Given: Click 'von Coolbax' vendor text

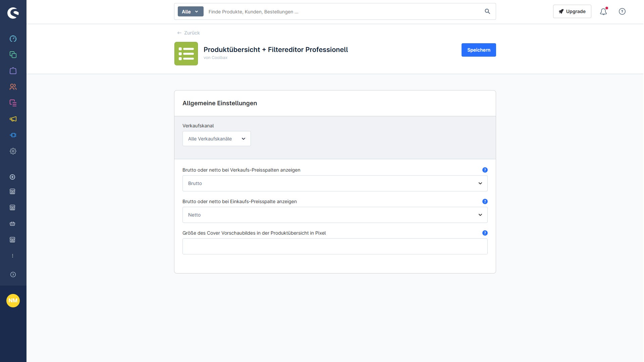Looking at the screenshot, I should pyautogui.click(x=216, y=58).
